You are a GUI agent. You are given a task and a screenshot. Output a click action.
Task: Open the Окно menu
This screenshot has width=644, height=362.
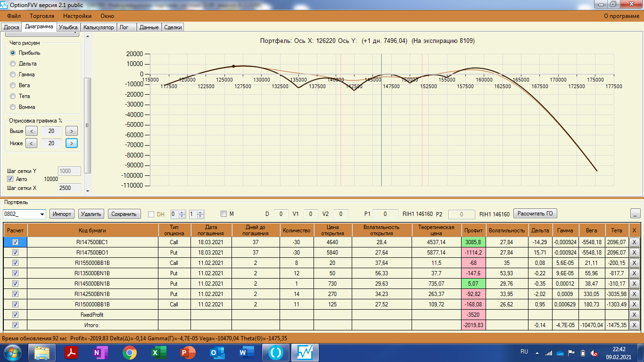click(x=107, y=16)
